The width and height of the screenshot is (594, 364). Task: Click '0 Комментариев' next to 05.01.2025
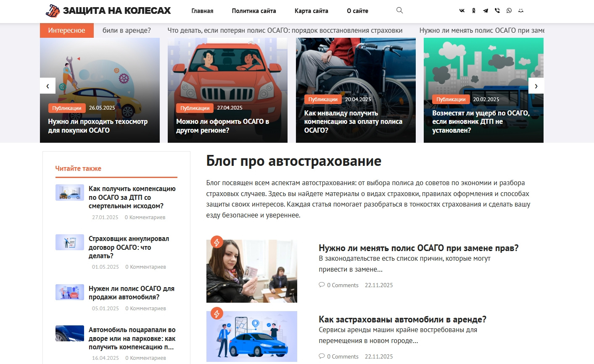point(145,309)
